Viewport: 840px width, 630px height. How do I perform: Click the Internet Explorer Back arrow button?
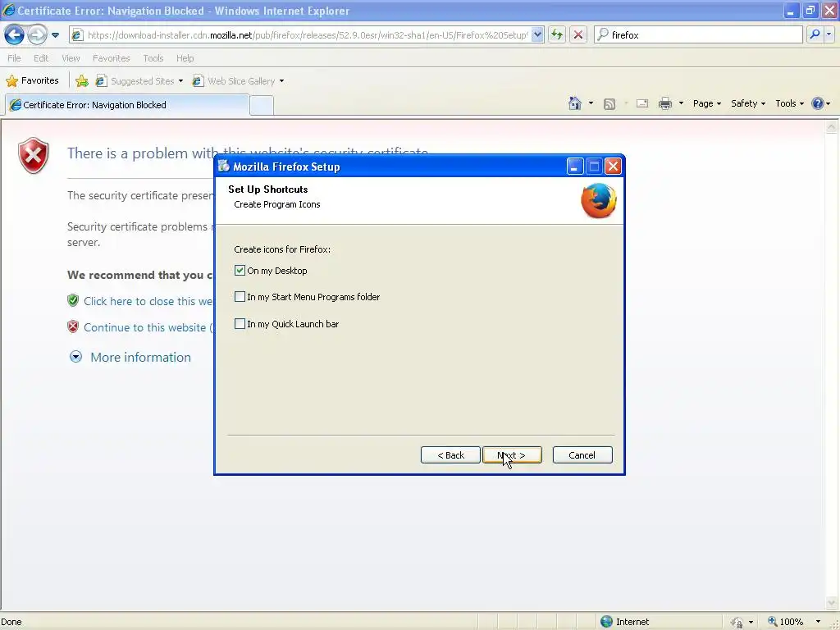[15, 34]
